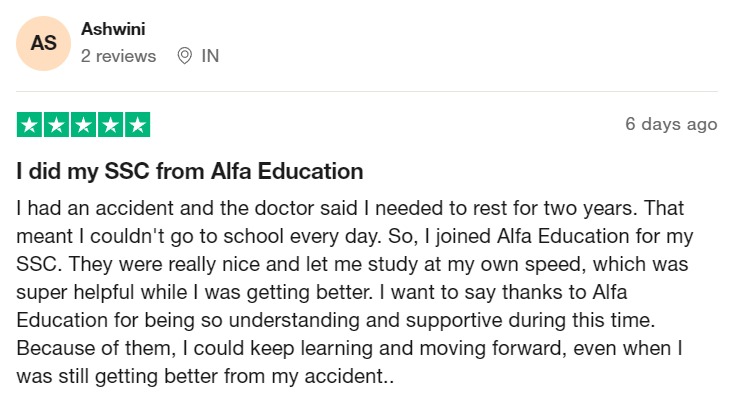Click the orange AS profile avatar
The width and height of the screenshot is (734, 403).
pos(43,44)
